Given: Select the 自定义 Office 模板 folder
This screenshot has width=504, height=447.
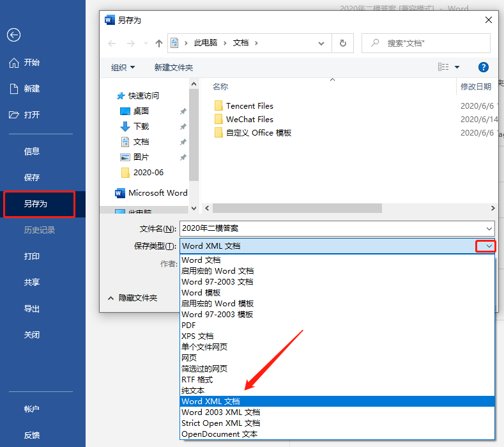Looking at the screenshot, I should [253, 133].
